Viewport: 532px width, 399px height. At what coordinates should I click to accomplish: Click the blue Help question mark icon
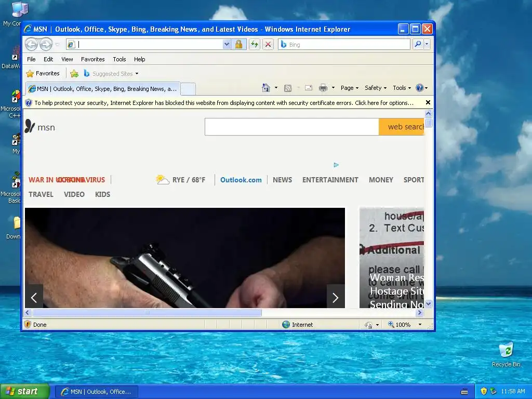420,88
